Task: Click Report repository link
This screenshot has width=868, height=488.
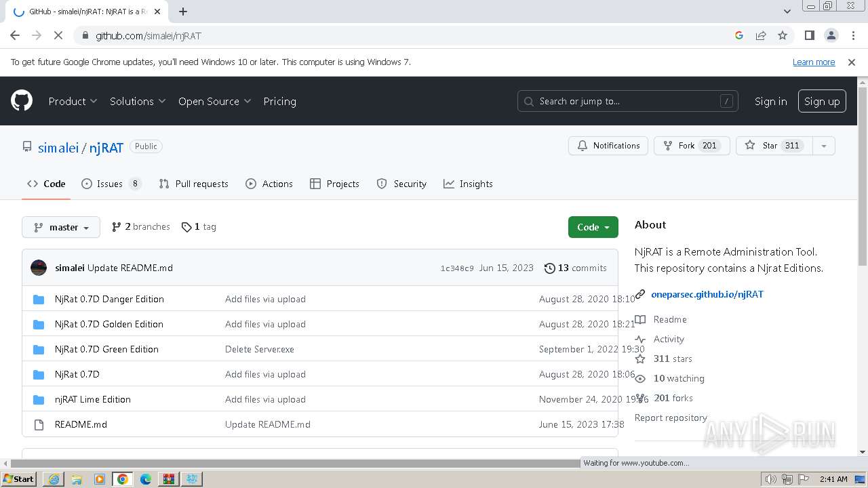Action: 671,418
